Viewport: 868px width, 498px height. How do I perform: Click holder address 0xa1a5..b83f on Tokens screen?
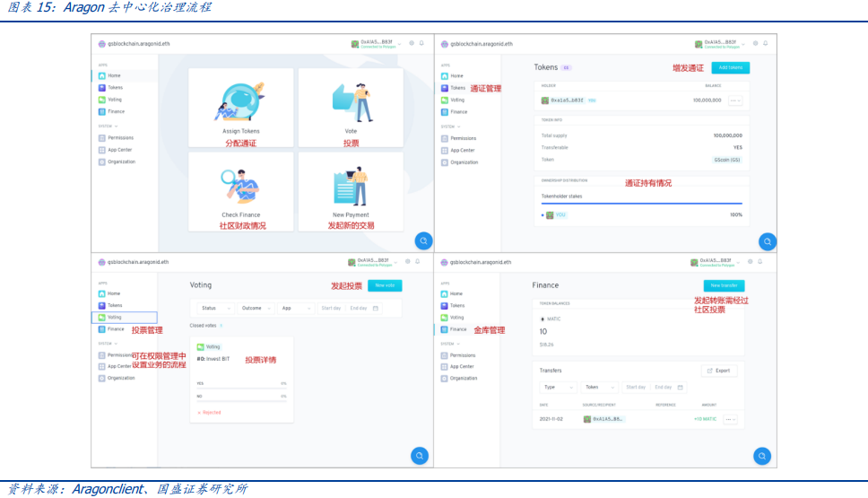click(567, 100)
